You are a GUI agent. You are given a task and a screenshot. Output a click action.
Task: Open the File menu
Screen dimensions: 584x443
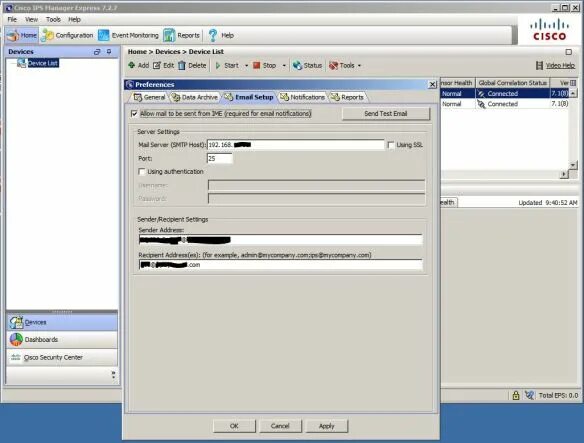(12, 19)
